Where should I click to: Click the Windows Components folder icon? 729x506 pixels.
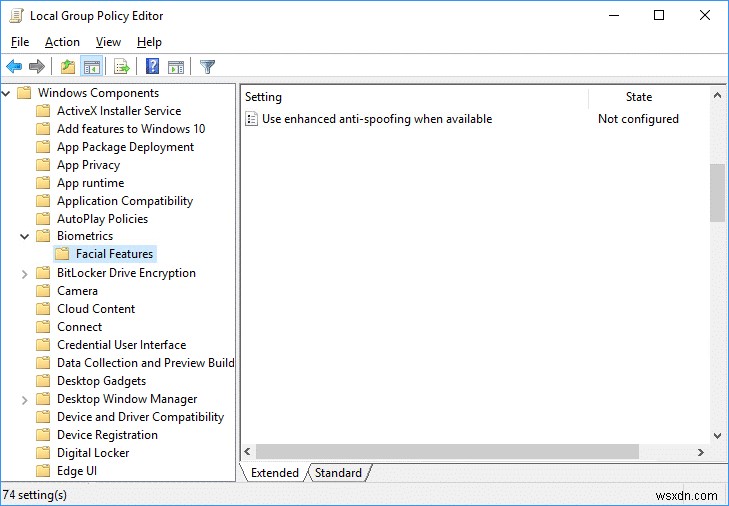(24, 93)
